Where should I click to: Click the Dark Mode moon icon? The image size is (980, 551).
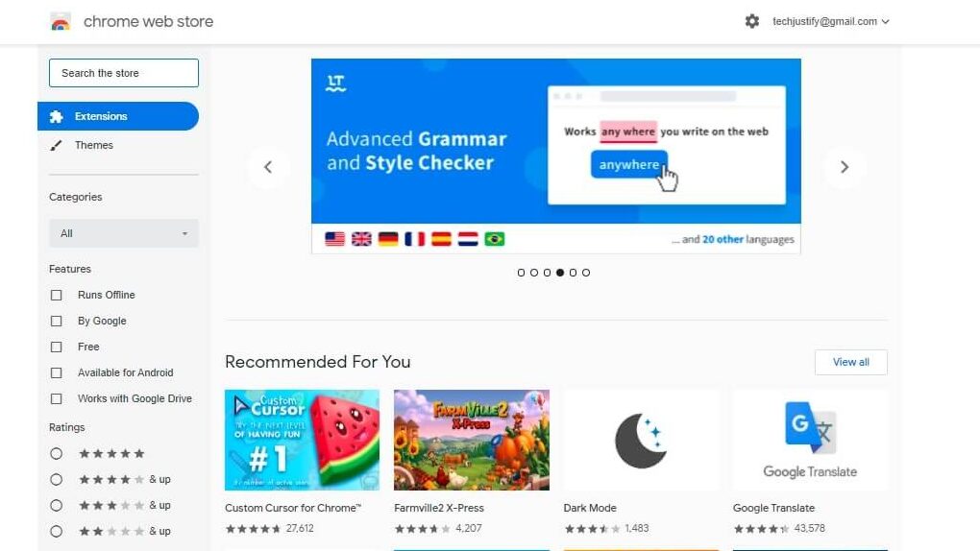pyautogui.click(x=641, y=441)
